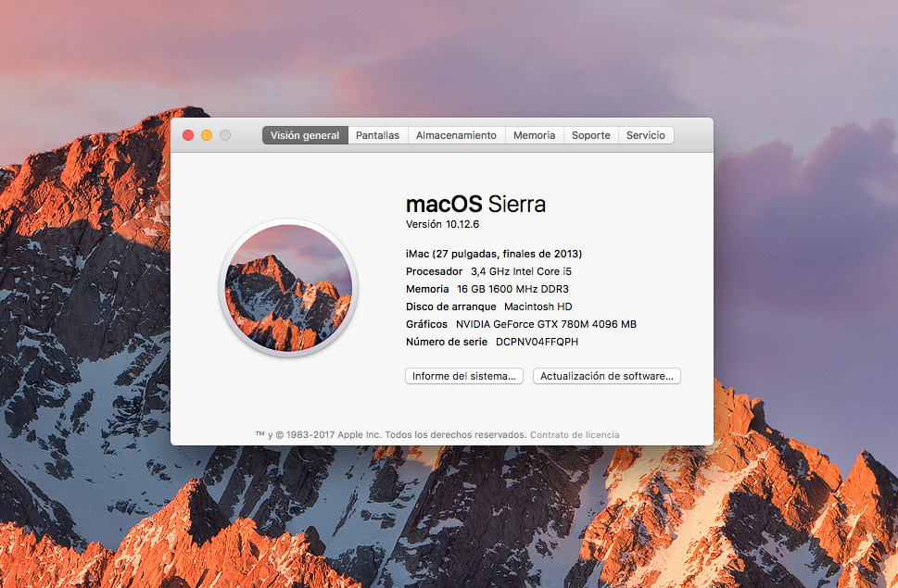Select the Almacenamiento tab

[x=456, y=135]
